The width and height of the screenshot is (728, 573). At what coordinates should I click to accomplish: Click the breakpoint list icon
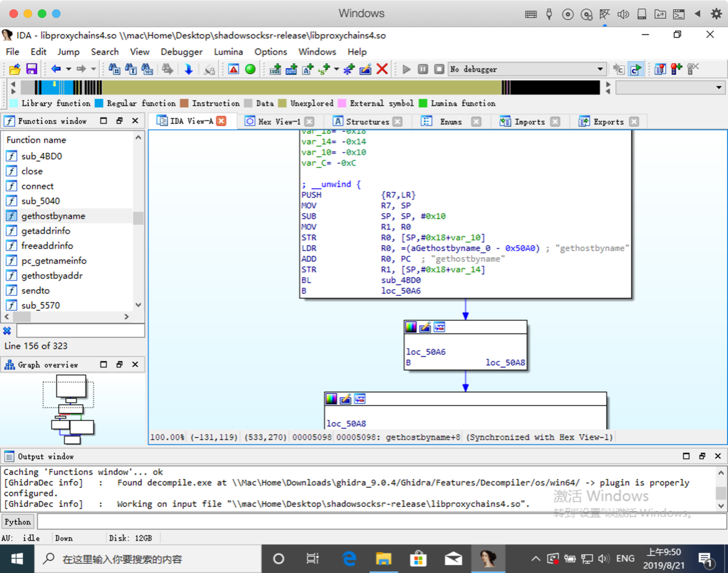tap(660, 69)
